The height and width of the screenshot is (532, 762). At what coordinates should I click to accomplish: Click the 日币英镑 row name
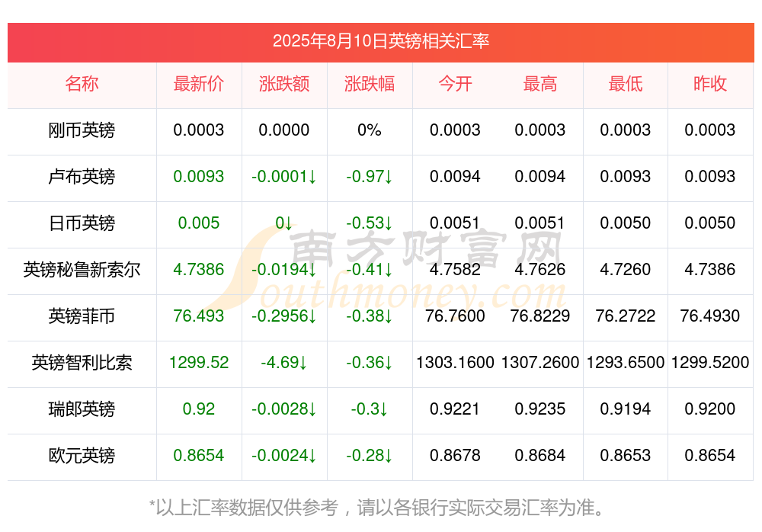click(x=82, y=223)
